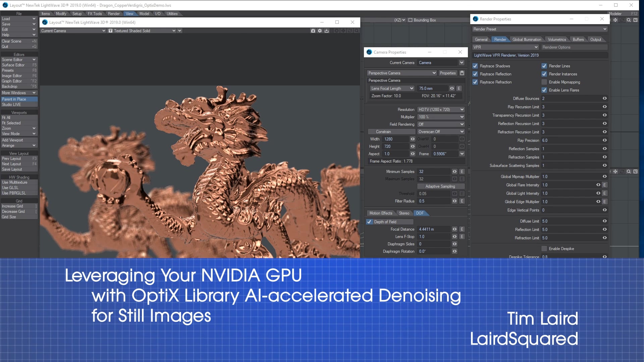Click envelope E button for Lens Focal Length
644x362 pixels.
(x=459, y=88)
